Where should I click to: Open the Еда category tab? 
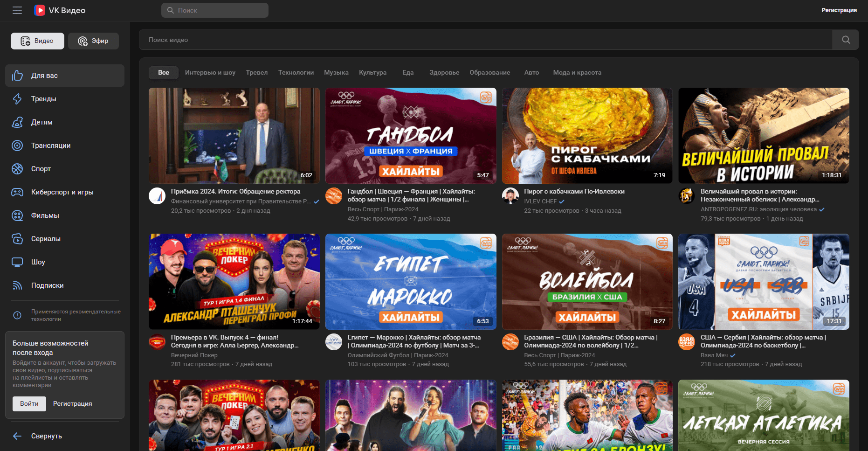click(408, 72)
